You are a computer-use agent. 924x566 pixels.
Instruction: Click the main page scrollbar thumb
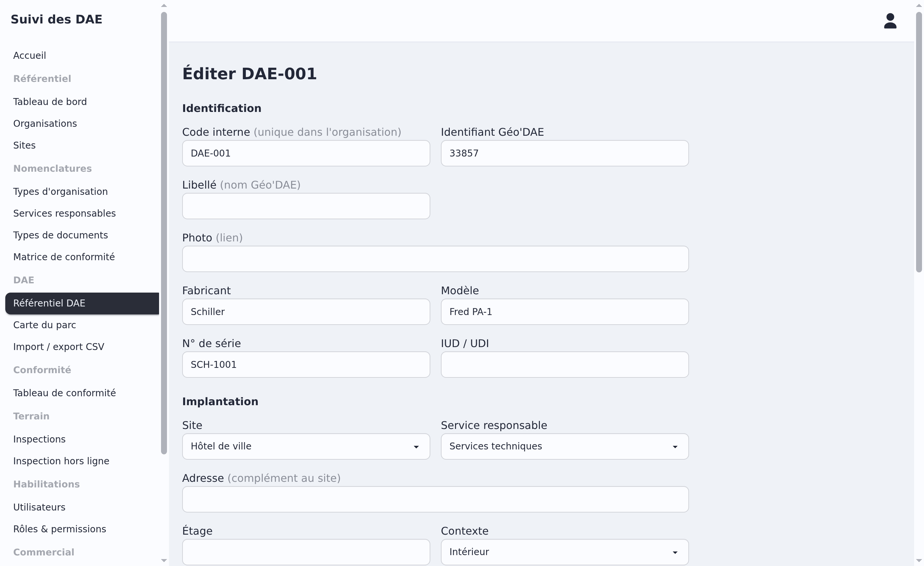click(919, 142)
